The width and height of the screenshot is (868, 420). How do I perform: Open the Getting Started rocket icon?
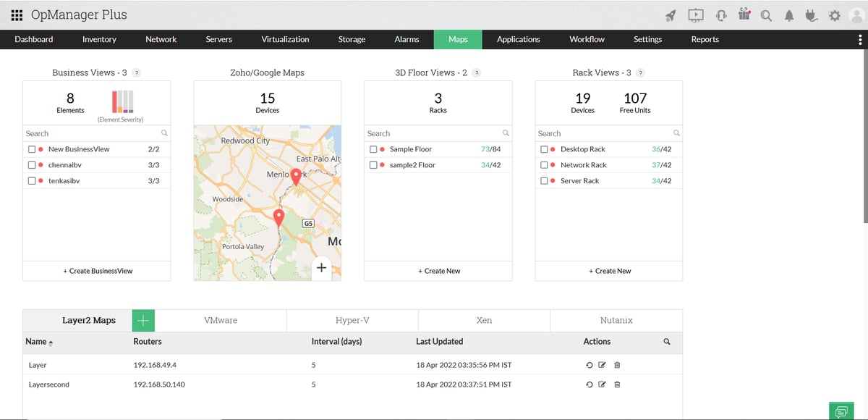pos(671,14)
